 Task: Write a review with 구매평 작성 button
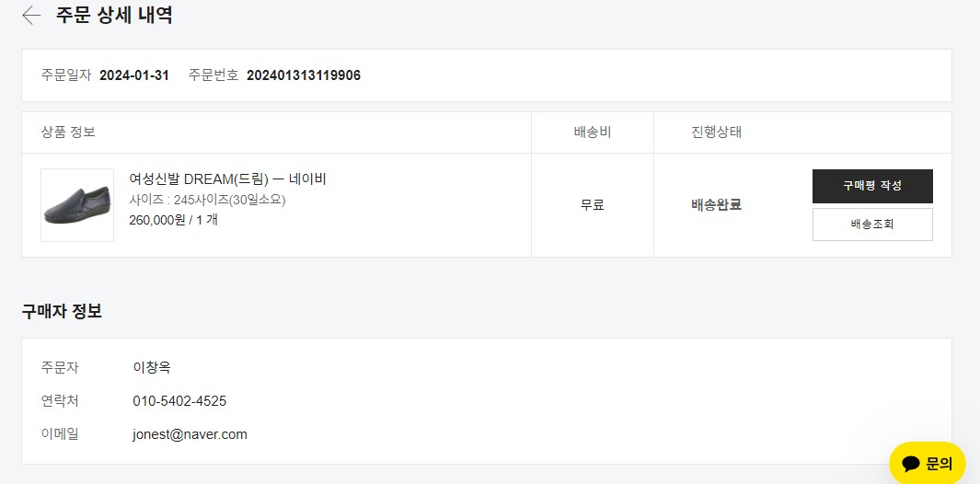click(x=872, y=186)
